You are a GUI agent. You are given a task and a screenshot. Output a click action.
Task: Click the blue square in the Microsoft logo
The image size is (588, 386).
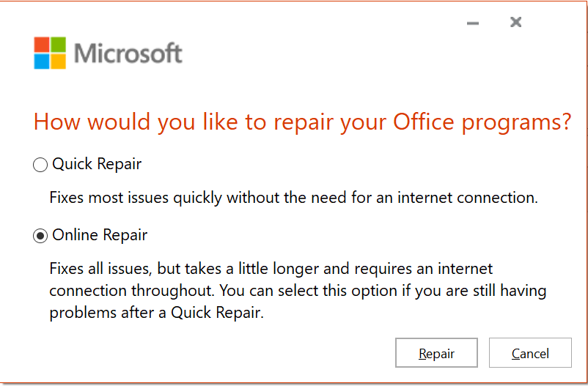click(42, 61)
